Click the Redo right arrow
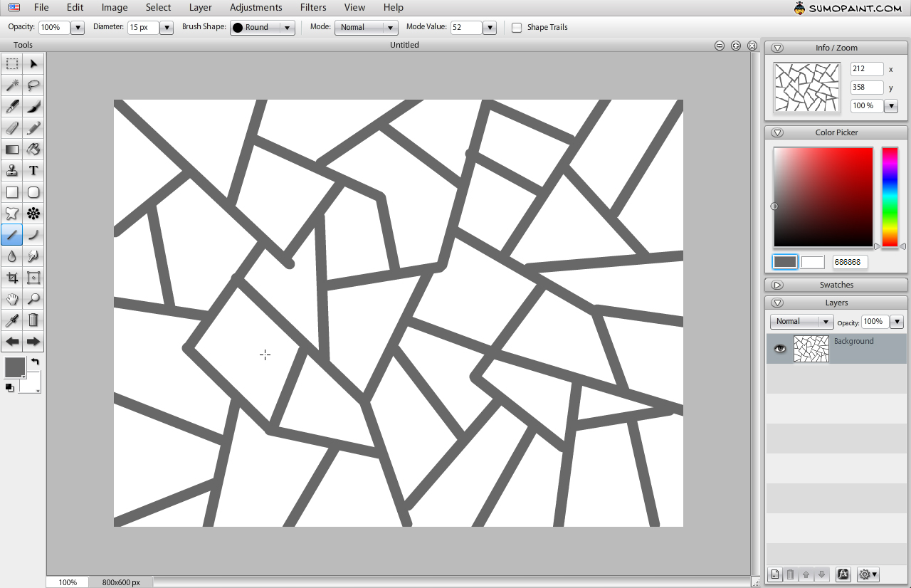The height and width of the screenshot is (588, 911). [33, 342]
